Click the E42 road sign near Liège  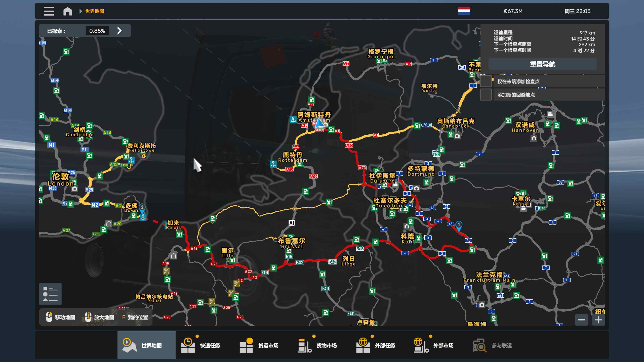pyautogui.click(x=332, y=262)
